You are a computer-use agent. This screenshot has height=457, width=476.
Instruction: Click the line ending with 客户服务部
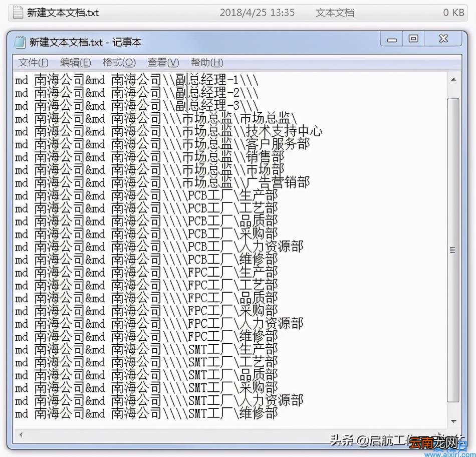pos(162,144)
